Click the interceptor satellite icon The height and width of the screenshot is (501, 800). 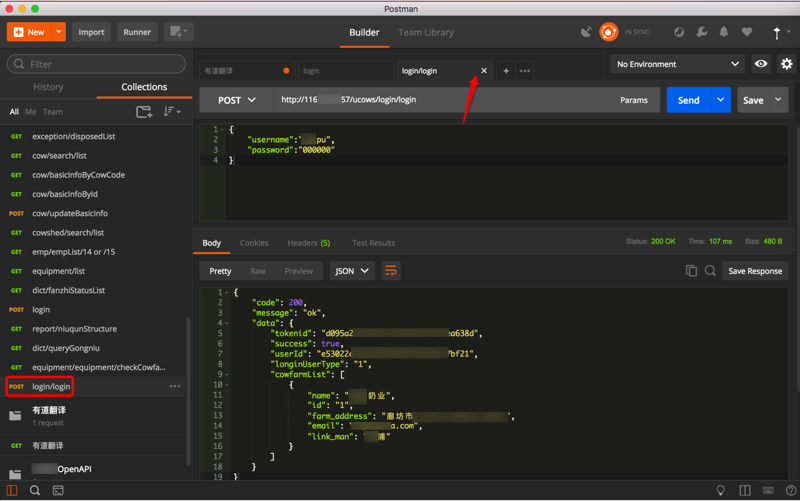tap(586, 32)
